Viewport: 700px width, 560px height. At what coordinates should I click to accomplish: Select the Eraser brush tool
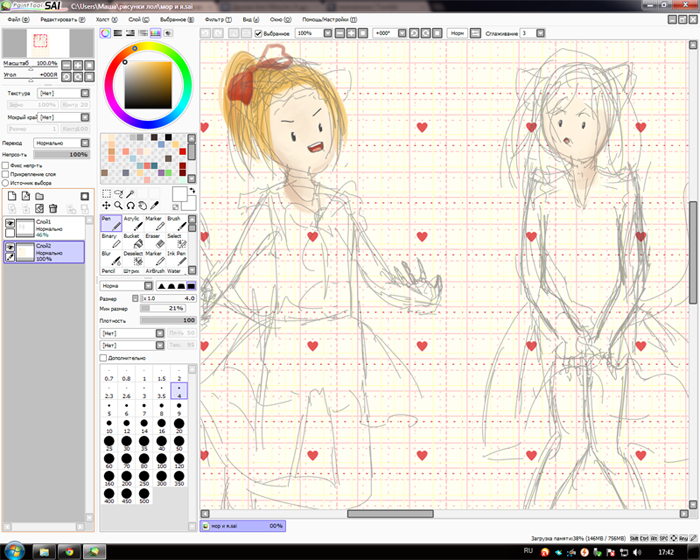click(152, 240)
